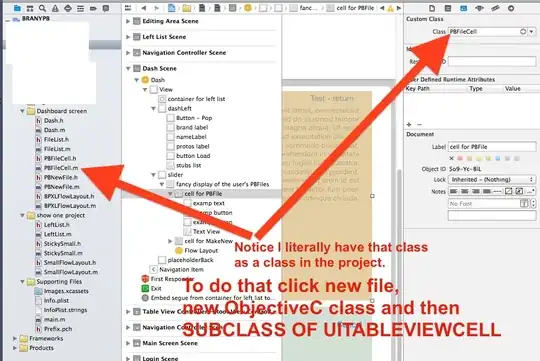
Task: Open Dash.m file
Action: [x=54, y=130]
